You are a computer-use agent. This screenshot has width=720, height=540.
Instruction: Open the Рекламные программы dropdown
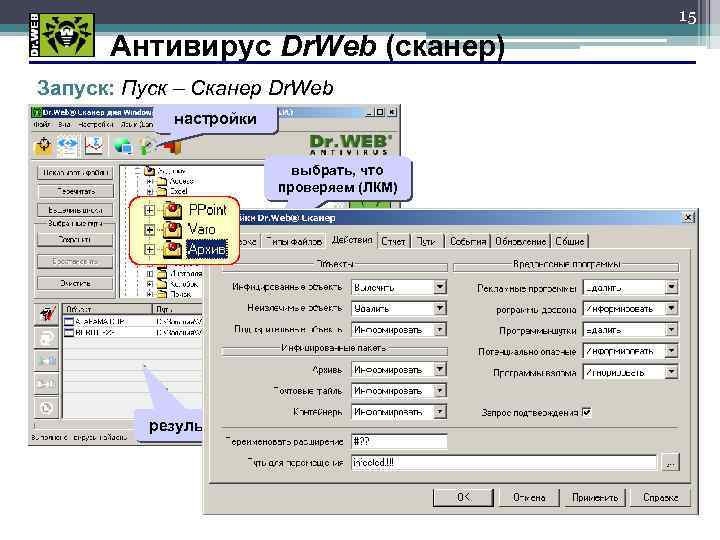[x=671, y=287]
